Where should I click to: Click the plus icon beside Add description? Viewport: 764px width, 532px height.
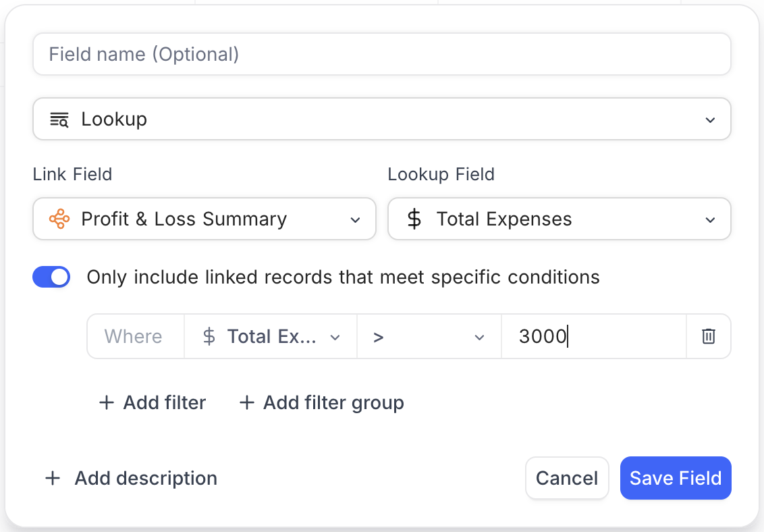point(53,478)
